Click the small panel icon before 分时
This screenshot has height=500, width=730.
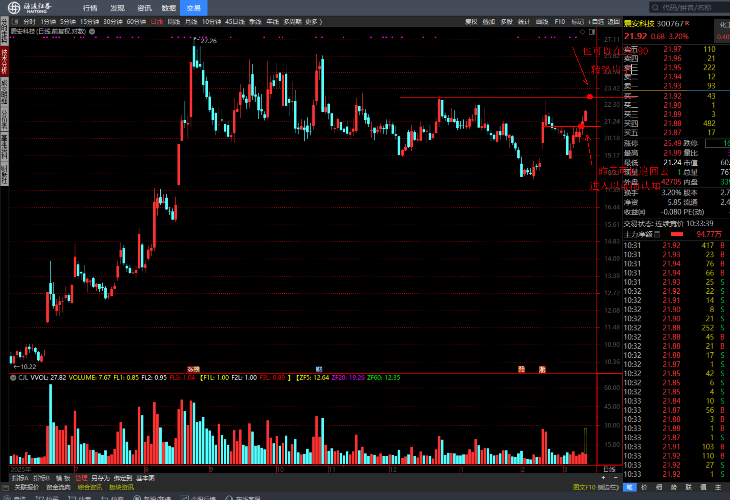(x=15, y=22)
